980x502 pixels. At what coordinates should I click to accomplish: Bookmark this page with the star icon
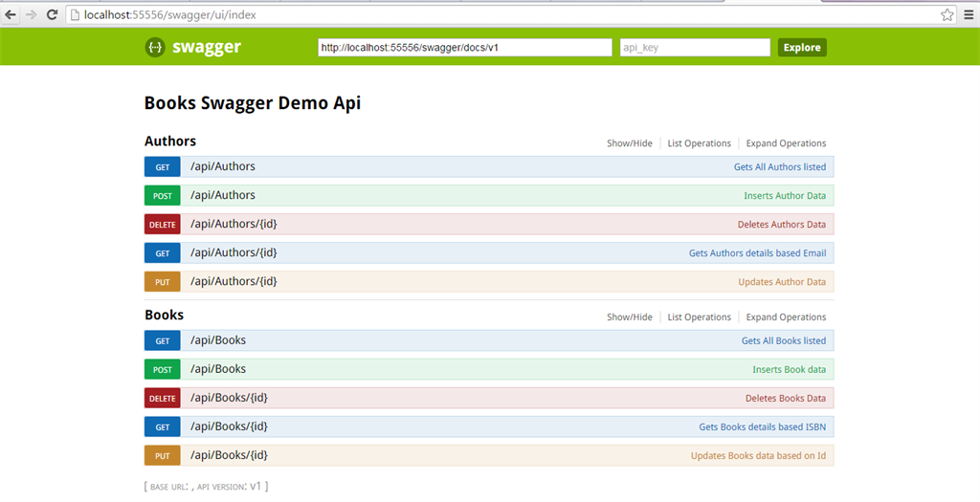(947, 15)
